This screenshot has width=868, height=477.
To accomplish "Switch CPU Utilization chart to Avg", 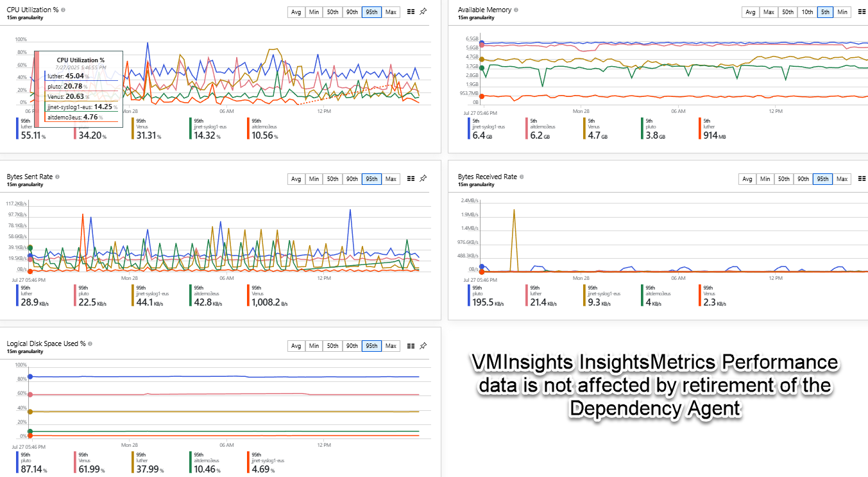I will click(296, 12).
